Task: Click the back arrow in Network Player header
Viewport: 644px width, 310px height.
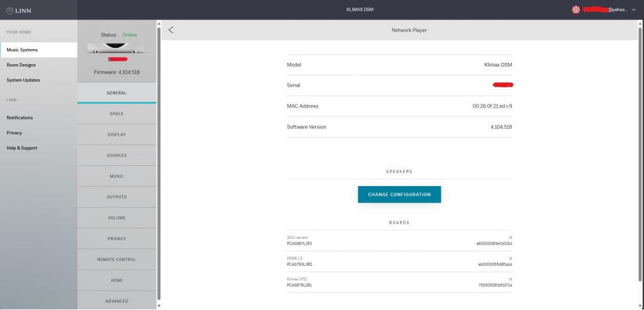Action: [171, 30]
